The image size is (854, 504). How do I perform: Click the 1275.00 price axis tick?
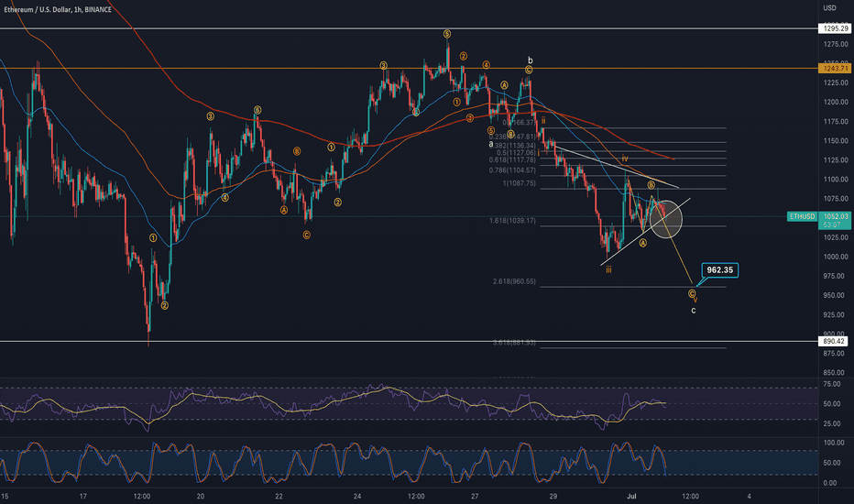tap(836, 44)
